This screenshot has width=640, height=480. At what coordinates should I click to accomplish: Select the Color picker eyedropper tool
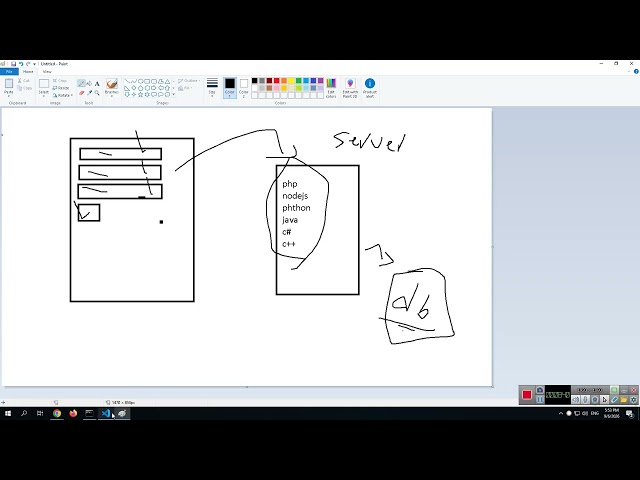(89, 93)
